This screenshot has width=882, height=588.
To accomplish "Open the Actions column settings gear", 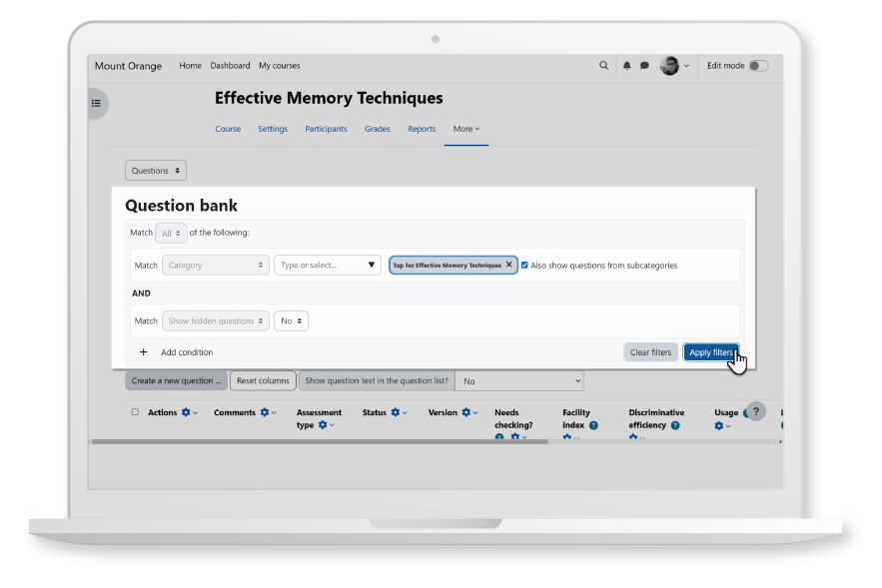I will click(184, 412).
